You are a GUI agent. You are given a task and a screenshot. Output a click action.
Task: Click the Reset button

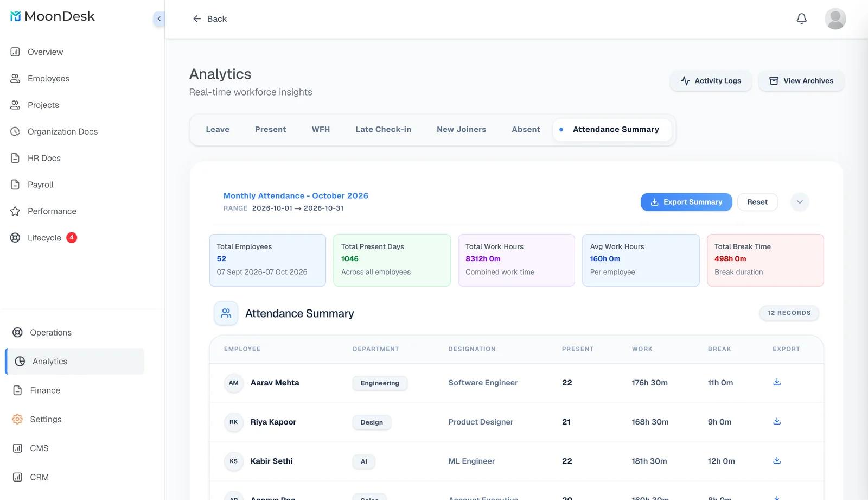[x=757, y=202]
